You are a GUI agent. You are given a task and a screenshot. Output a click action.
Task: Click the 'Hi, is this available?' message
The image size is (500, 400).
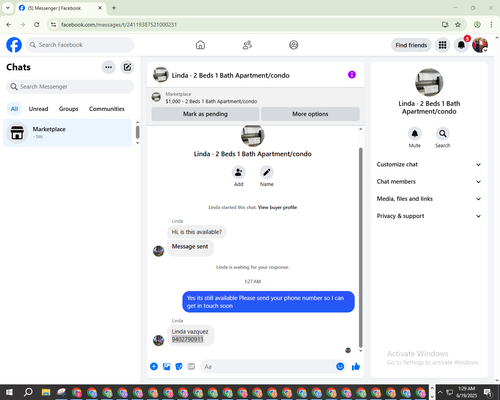[x=197, y=232]
